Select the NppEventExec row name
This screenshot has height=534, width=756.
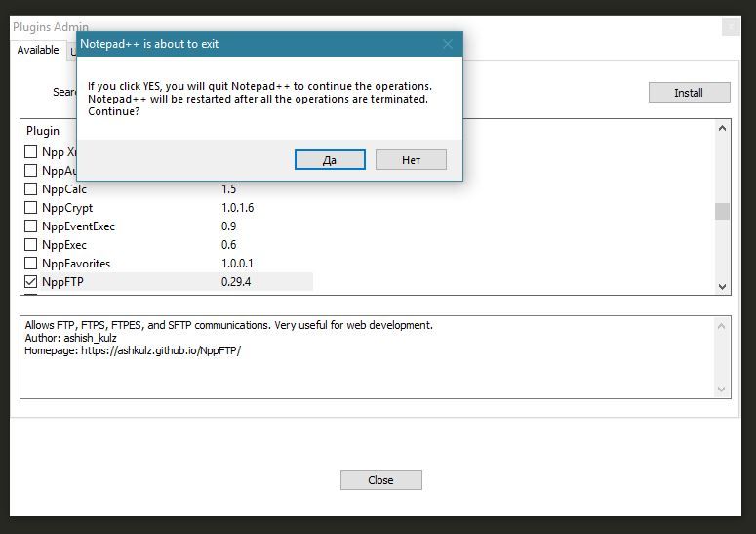click(x=78, y=226)
